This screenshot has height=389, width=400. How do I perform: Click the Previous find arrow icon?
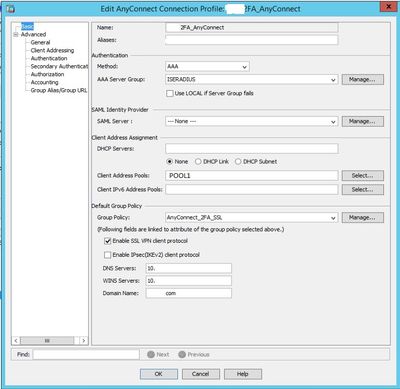pyautogui.click(x=182, y=354)
